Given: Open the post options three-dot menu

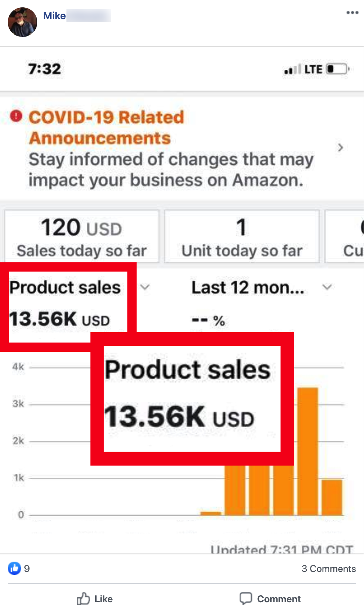Looking at the screenshot, I should tap(352, 13).
